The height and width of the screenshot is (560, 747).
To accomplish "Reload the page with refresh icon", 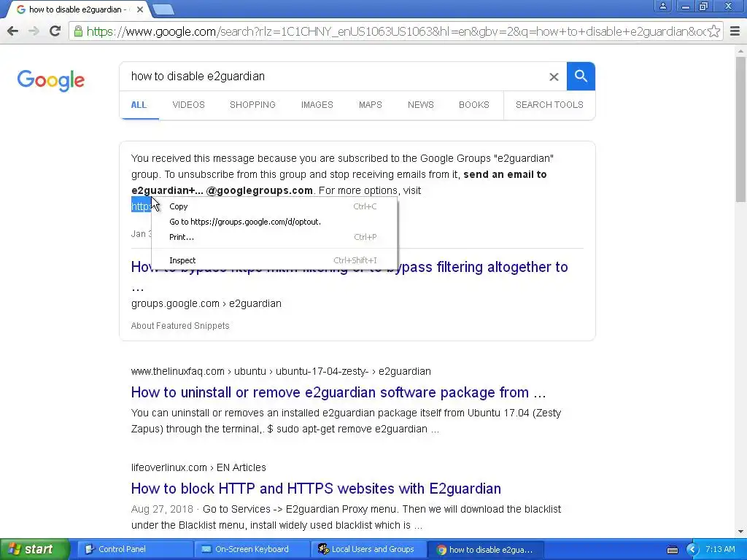I will click(55, 31).
